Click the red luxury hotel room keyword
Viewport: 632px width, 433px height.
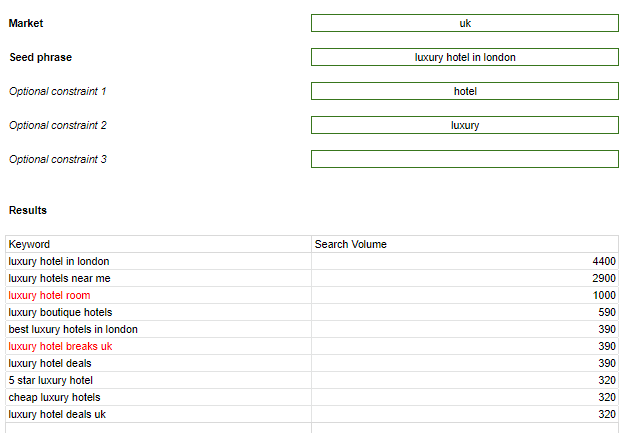point(49,295)
